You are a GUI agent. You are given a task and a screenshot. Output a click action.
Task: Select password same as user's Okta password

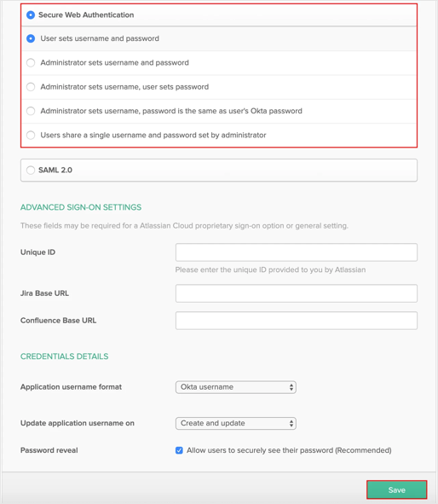click(31, 111)
